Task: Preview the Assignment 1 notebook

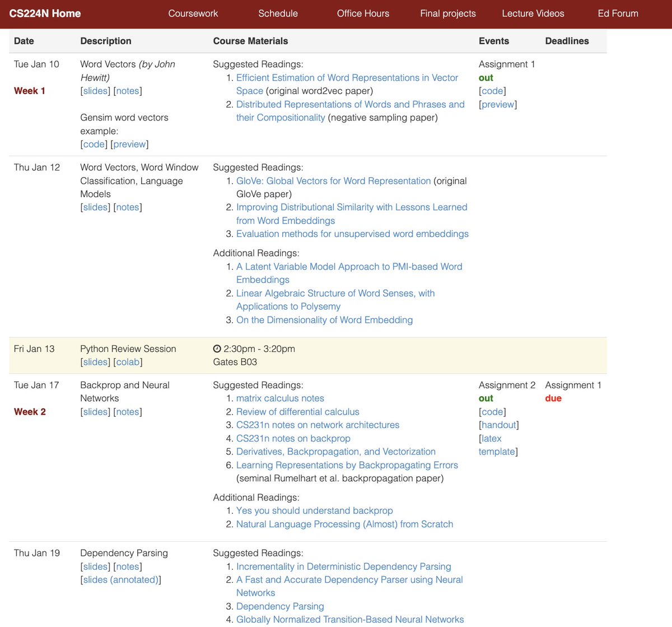Action: tap(497, 104)
